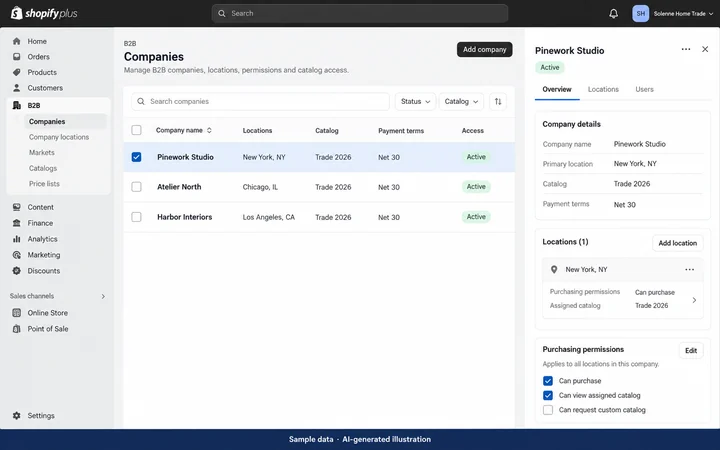Expand the Solenne Home Trade account menu
Viewport: 720px width, 450px height.
point(683,14)
